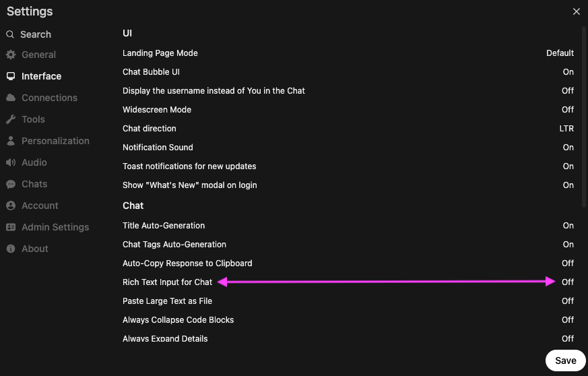Click the About info icon

(11, 249)
